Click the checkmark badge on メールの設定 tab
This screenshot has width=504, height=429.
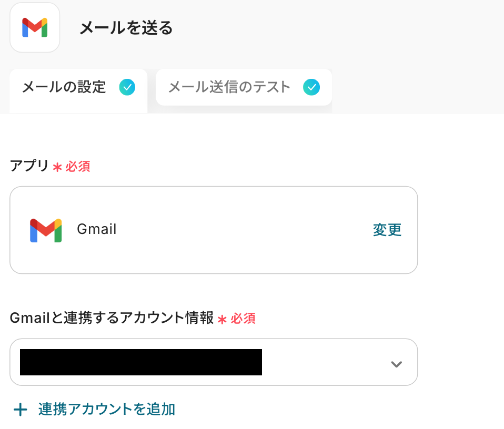tap(127, 87)
